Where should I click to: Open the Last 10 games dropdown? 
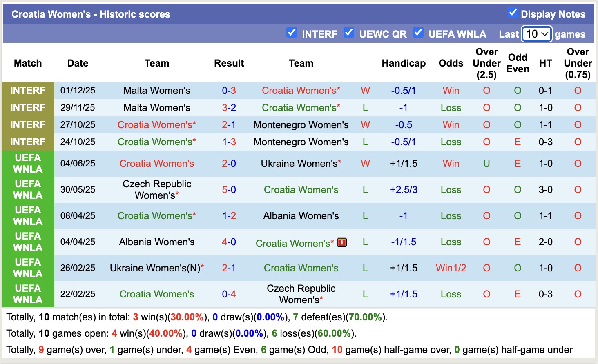pyautogui.click(x=537, y=34)
